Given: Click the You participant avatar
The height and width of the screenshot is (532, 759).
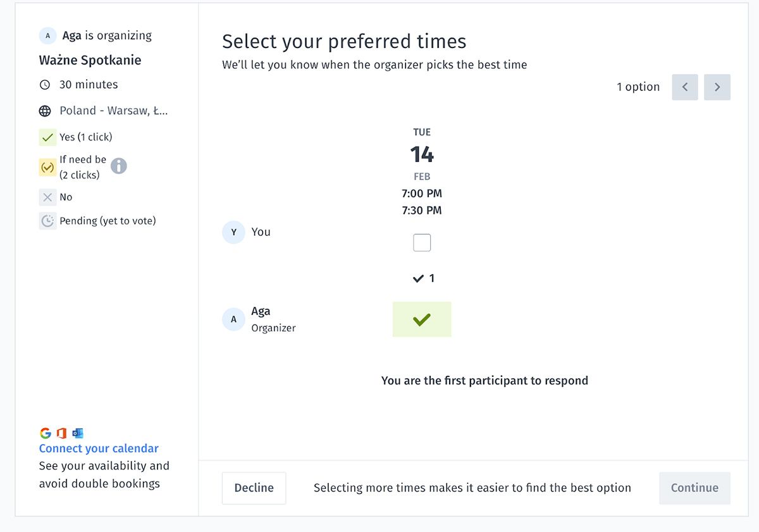Looking at the screenshot, I should pyautogui.click(x=233, y=232).
